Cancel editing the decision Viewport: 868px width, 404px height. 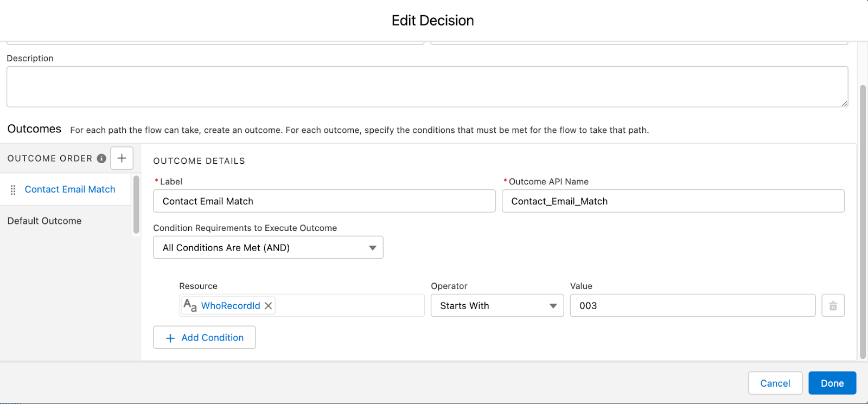775,383
